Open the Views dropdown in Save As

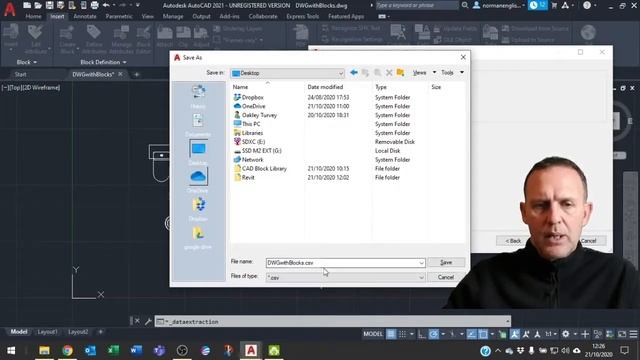pos(434,72)
